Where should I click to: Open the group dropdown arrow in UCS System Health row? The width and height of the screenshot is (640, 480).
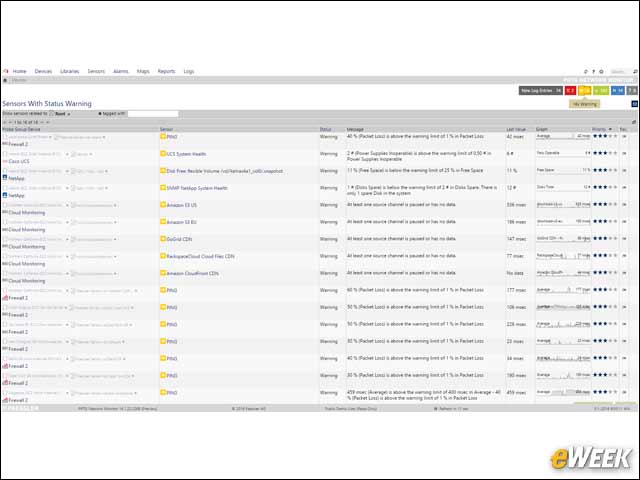(x=91, y=154)
